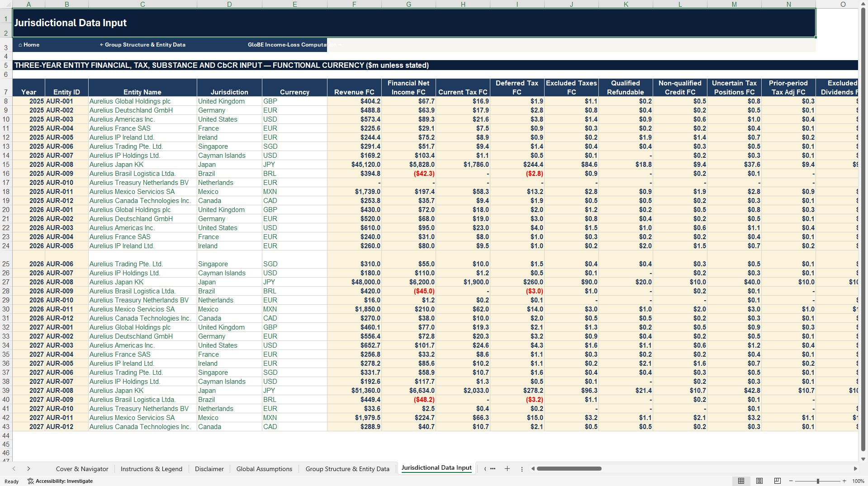Click 2027 Mexico MXN currency cell

(294, 418)
